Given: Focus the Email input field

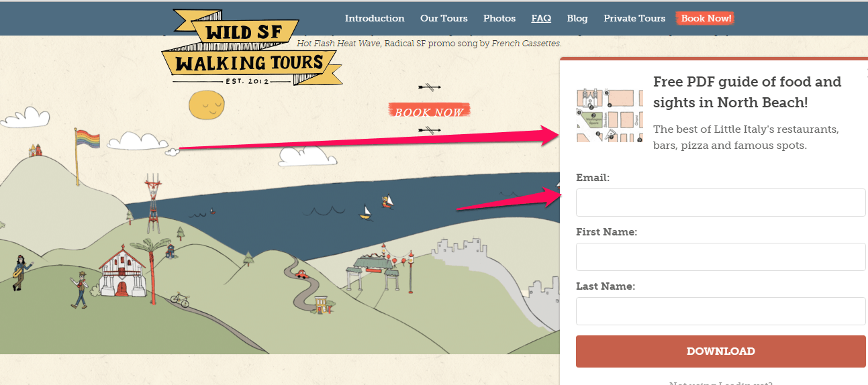Looking at the screenshot, I should click(x=720, y=203).
